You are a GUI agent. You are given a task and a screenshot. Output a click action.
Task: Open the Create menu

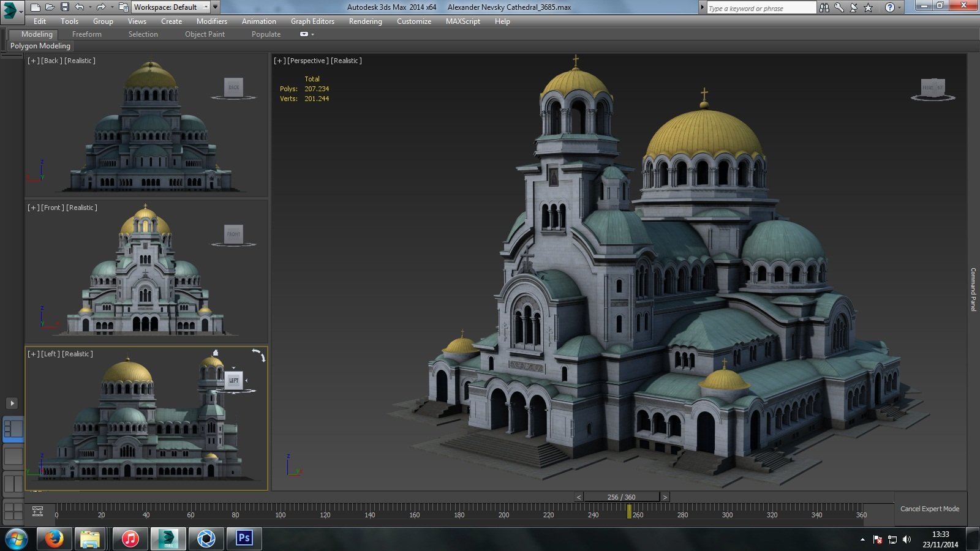pos(171,21)
